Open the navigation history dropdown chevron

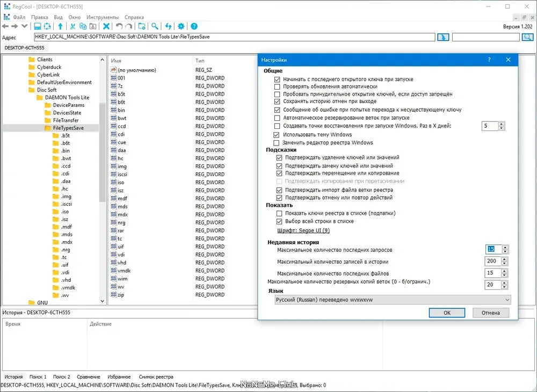click(24, 26)
